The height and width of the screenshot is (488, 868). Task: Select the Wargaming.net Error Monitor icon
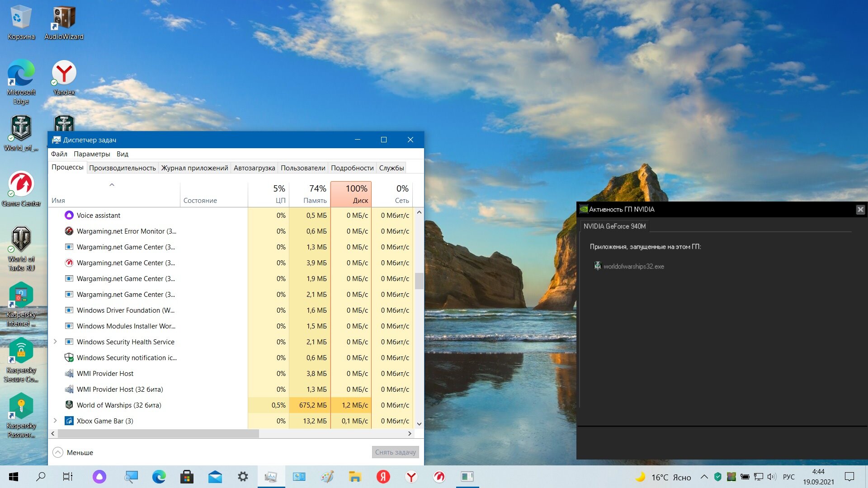(69, 231)
